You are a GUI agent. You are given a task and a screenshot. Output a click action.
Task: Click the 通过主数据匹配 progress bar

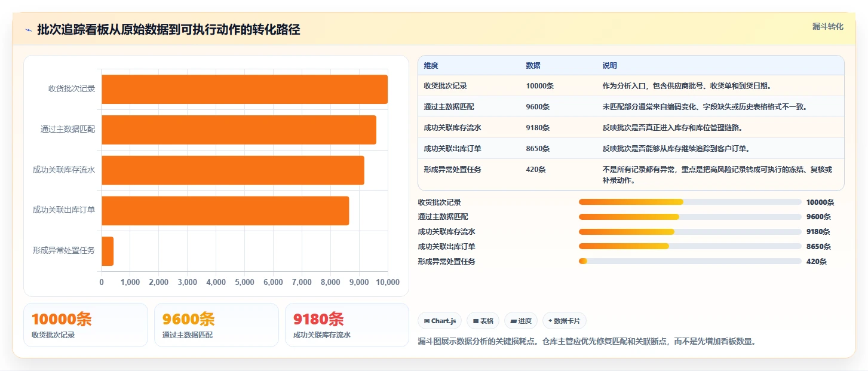690,217
